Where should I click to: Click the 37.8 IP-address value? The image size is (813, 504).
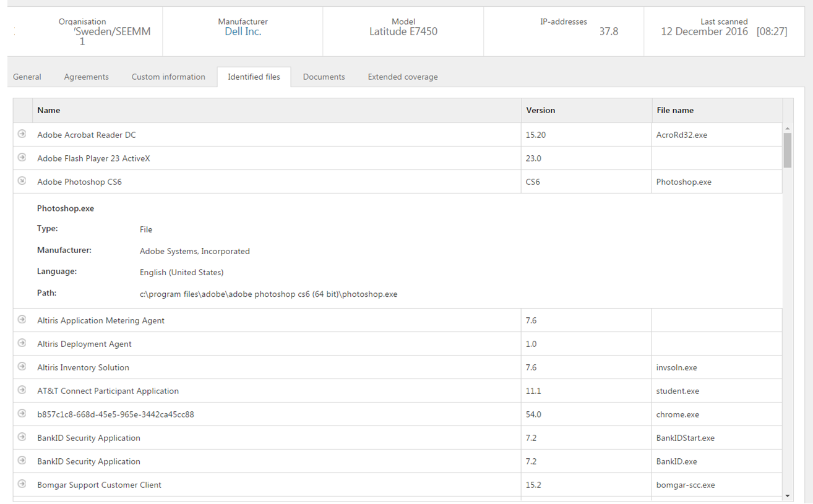pyautogui.click(x=609, y=32)
